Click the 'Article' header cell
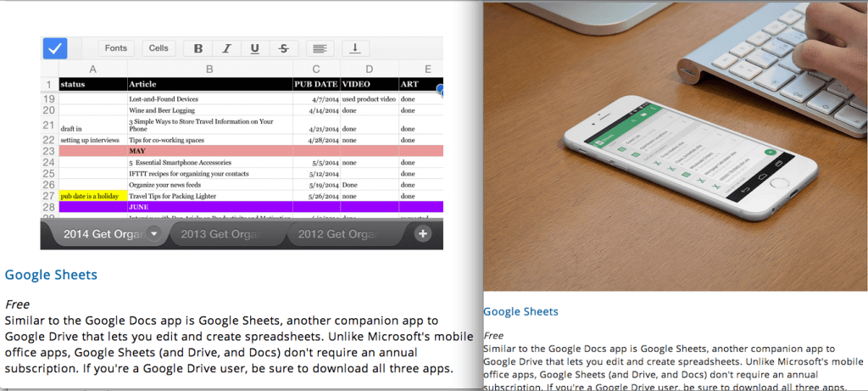Viewport: 868px width, 391px height. pyautogui.click(x=210, y=84)
